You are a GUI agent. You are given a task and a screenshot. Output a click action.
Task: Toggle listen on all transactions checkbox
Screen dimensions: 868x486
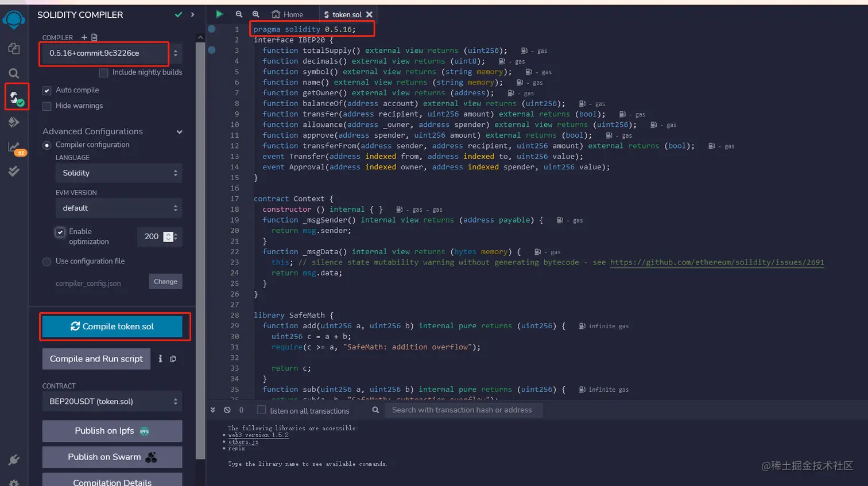[261, 410]
